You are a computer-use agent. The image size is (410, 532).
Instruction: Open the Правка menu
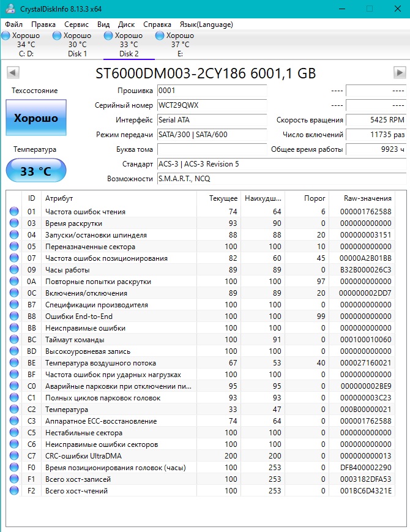[x=43, y=24]
